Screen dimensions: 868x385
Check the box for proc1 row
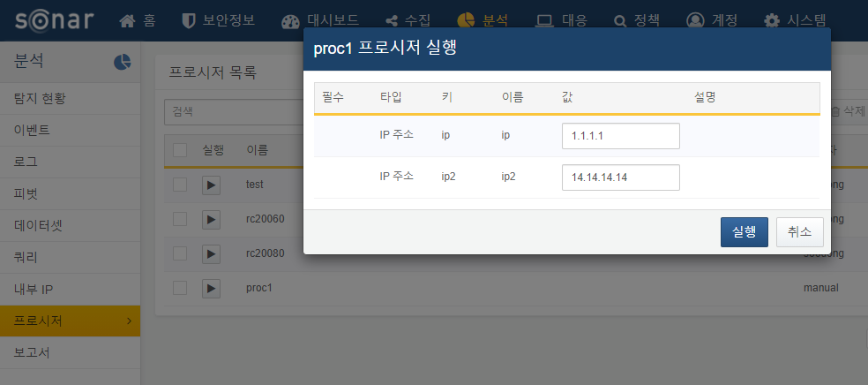tap(180, 288)
